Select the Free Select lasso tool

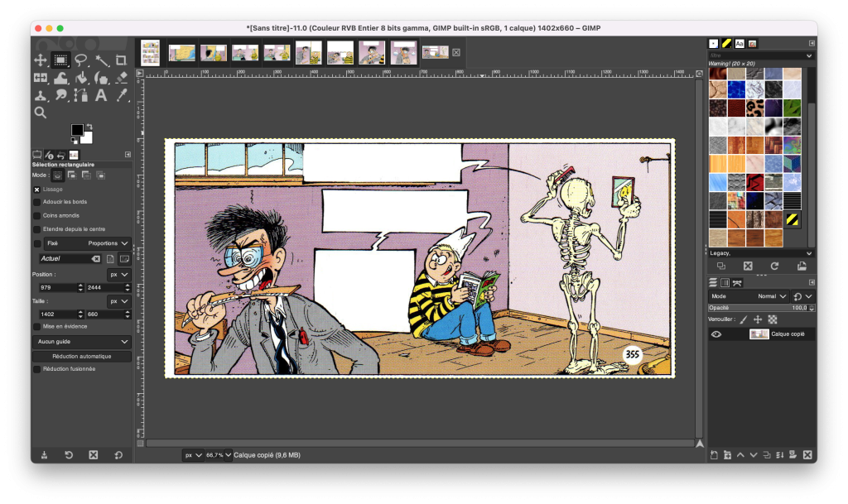pyautogui.click(x=81, y=60)
